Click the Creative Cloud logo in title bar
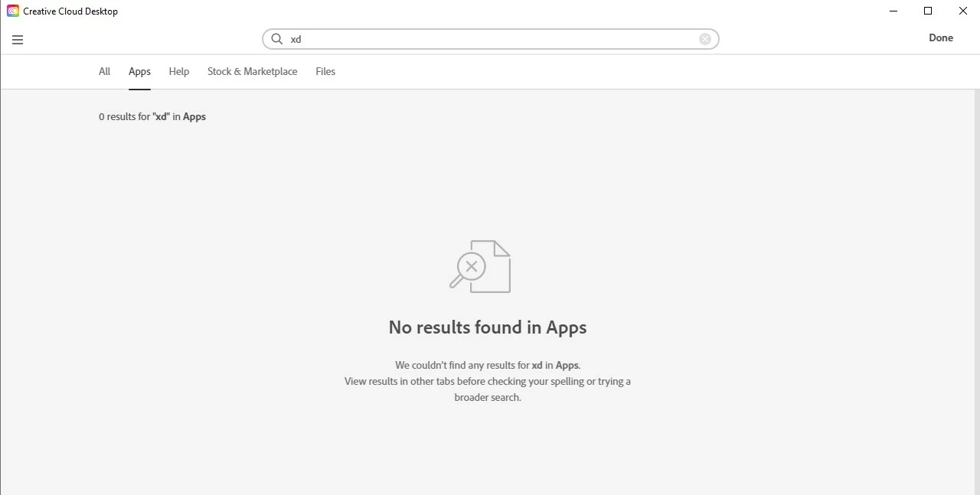Image resolution: width=980 pixels, height=495 pixels. click(13, 11)
